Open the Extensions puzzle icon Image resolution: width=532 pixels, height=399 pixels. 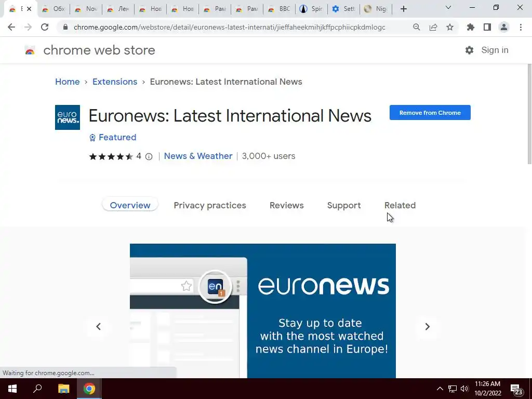tap(471, 27)
